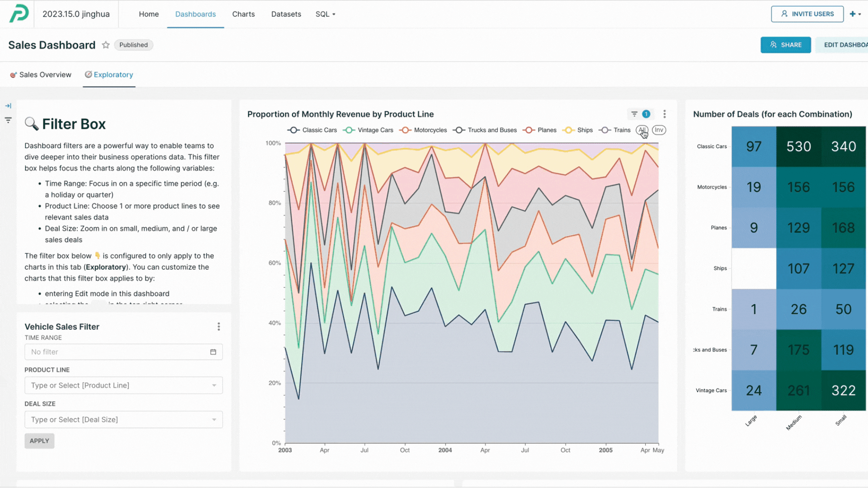This screenshot has width=868, height=488.
Task: Click the APPLY button in the filter box
Action: [x=39, y=441]
